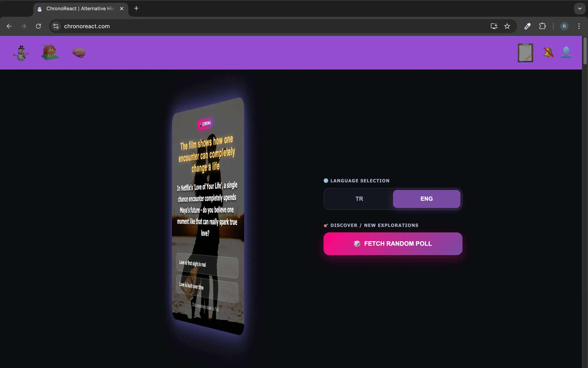Open the user profile silhouette icon
The height and width of the screenshot is (368, 588).
tap(566, 52)
